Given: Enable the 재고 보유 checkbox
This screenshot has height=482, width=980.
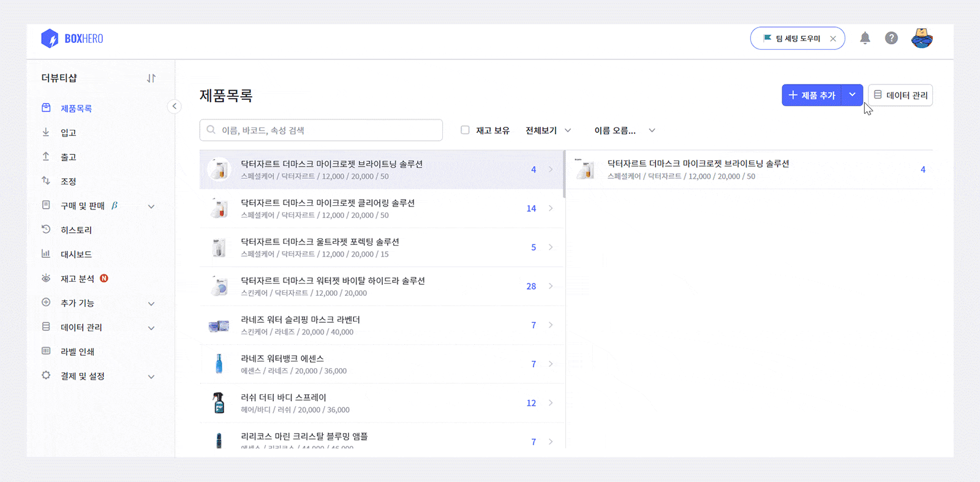Looking at the screenshot, I should (x=466, y=130).
